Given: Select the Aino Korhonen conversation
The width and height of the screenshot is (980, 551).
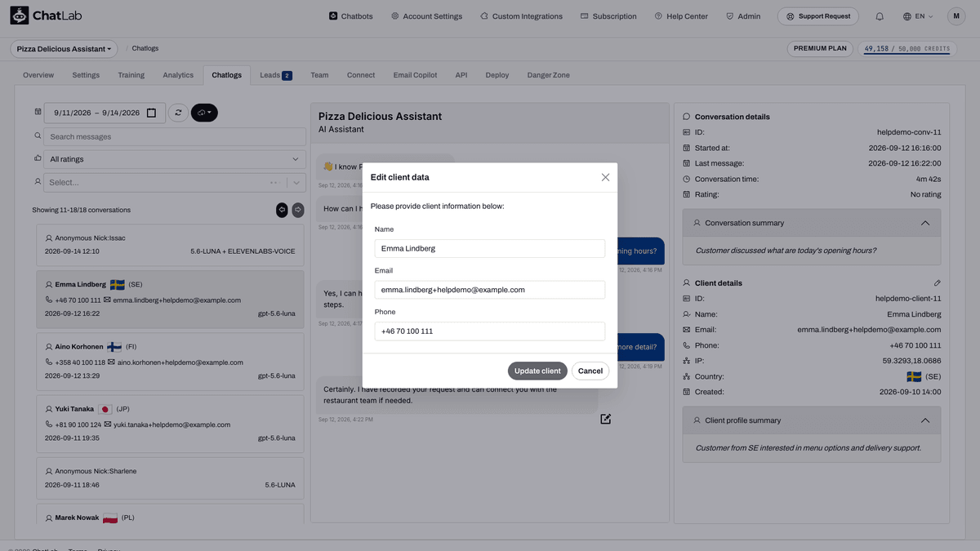Looking at the screenshot, I should click(x=170, y=362).
